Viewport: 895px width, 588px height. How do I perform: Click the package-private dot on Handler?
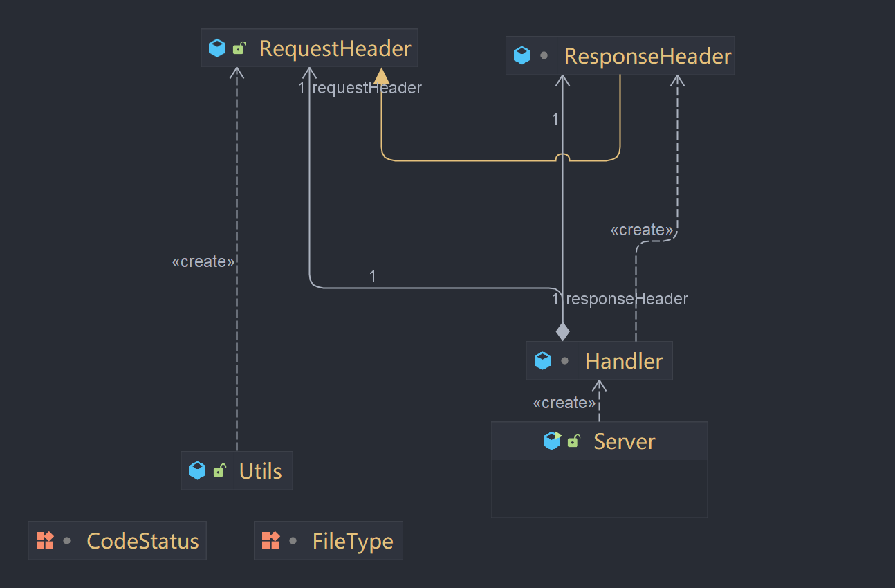(x=564, y=360)
